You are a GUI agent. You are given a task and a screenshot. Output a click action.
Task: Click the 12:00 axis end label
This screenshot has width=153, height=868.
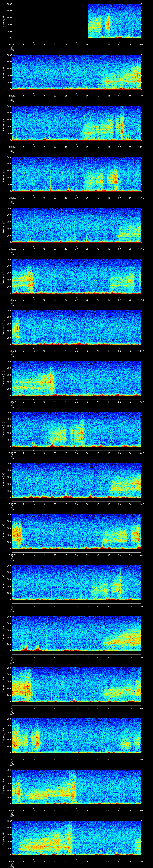[141, 147]
